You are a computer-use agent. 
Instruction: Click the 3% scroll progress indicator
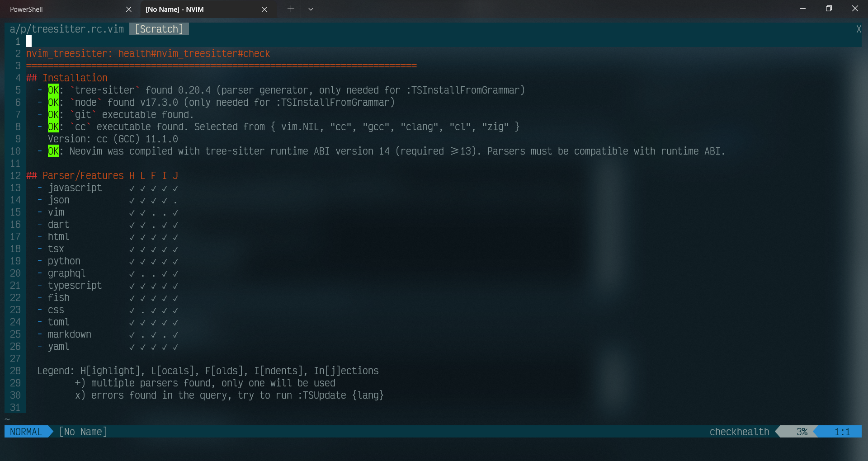pos(802,432)
